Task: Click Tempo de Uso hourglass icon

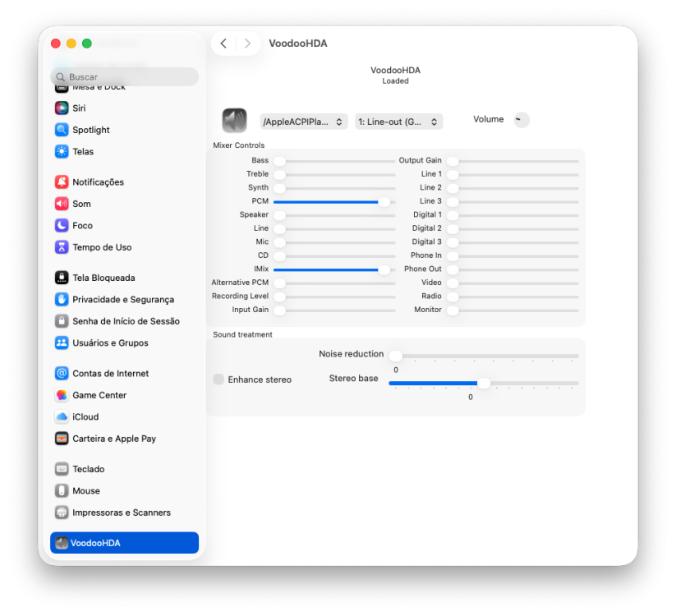Action: pos(62,247)
